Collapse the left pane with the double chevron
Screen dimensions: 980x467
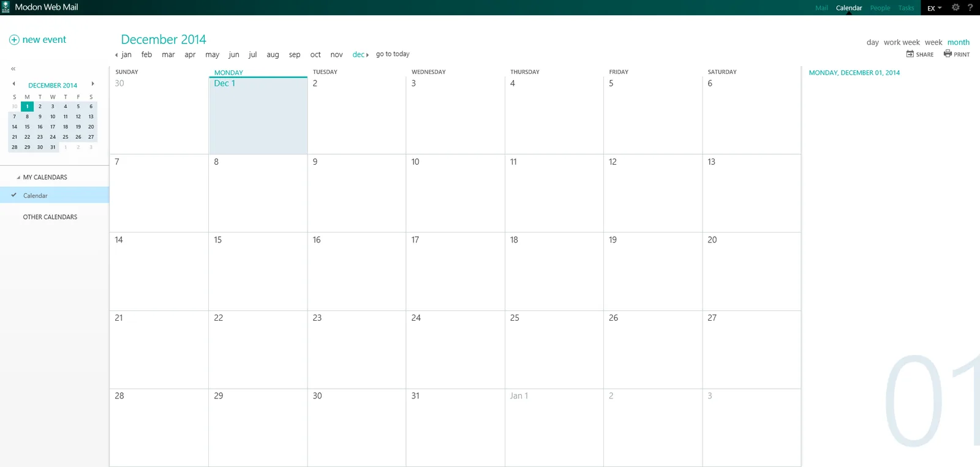pos(13,69)
